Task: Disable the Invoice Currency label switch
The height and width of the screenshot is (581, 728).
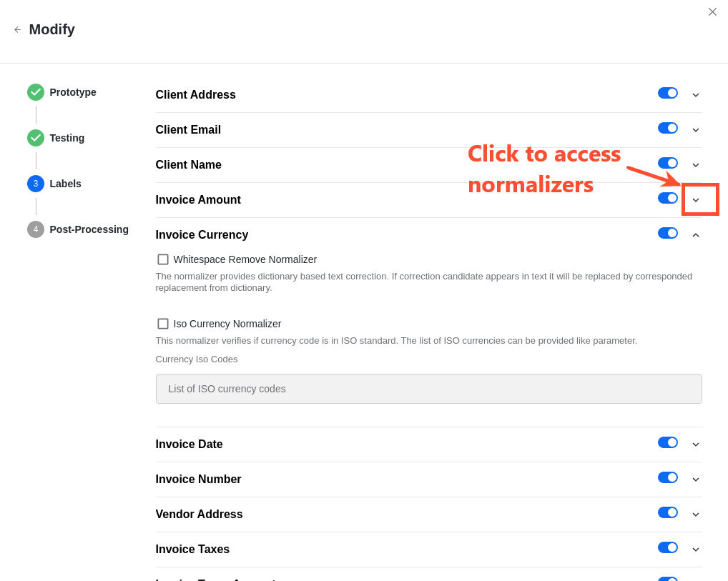Action: click(668, 234)
